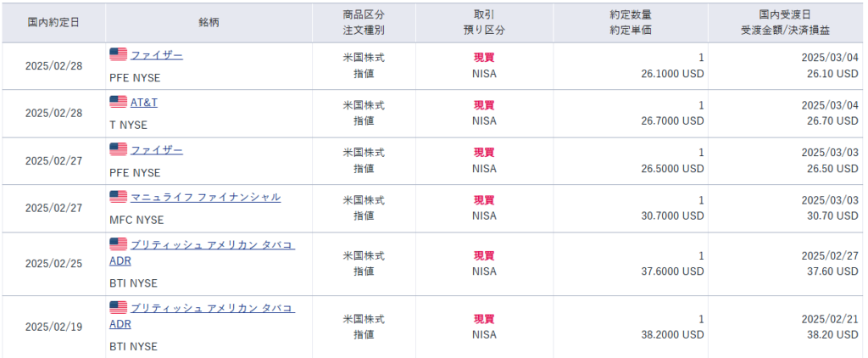This screenshot has width=868, height=358.
Task: Open the ブリティッシュ アメリカン タバコ ADR link dated 2025/02/19
Action: pos(212,308)
